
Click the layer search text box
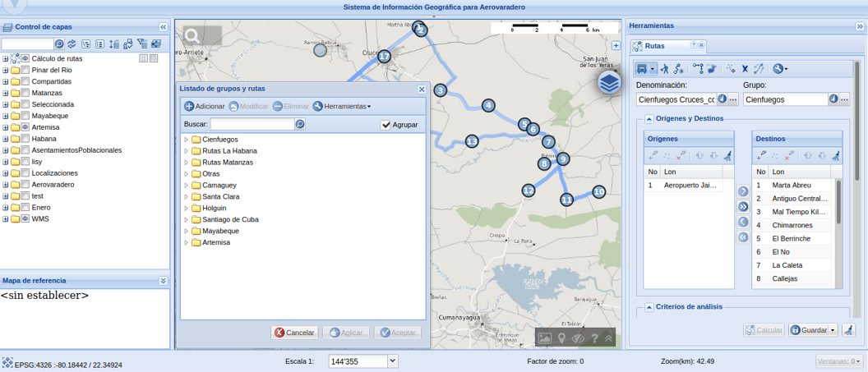(27, 44)
